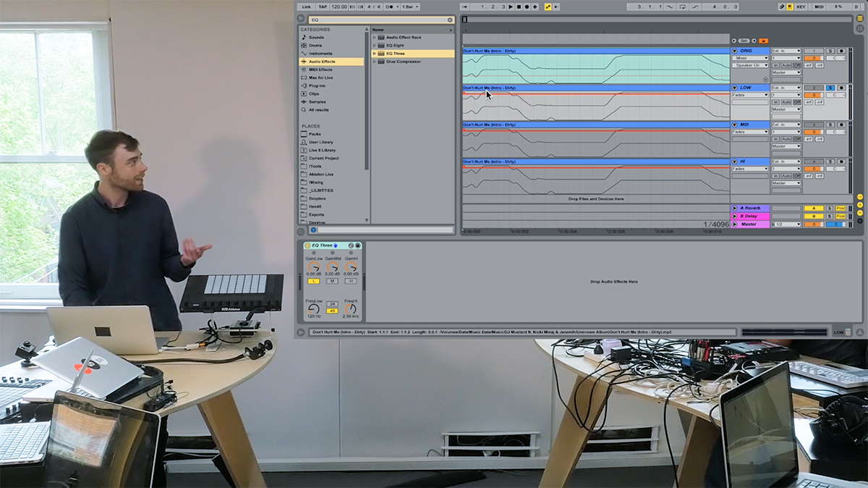Click the Arrangement Record button
868x488 pixels.
[527, 7]
